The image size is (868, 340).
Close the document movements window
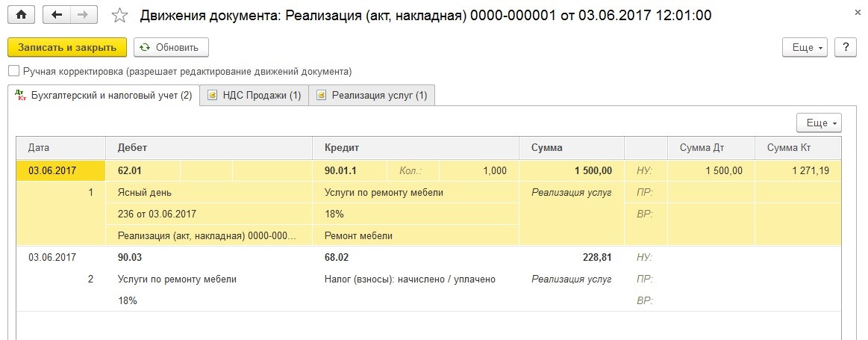coord(858,13)
